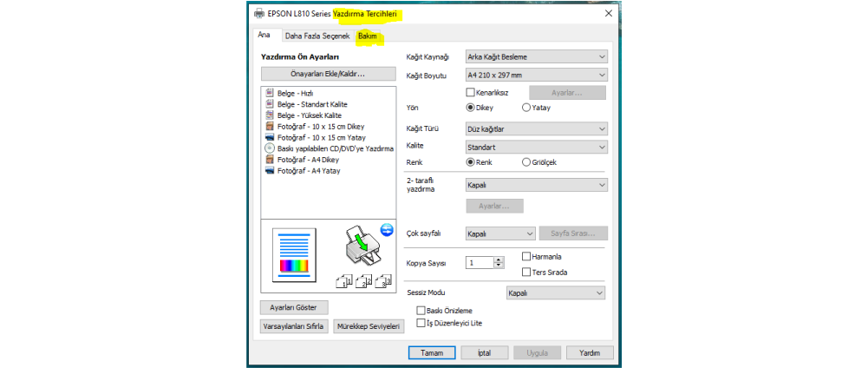Enable the Baskı Önizleme checkbox
This screenshot has width=868, height=368.
421,311
